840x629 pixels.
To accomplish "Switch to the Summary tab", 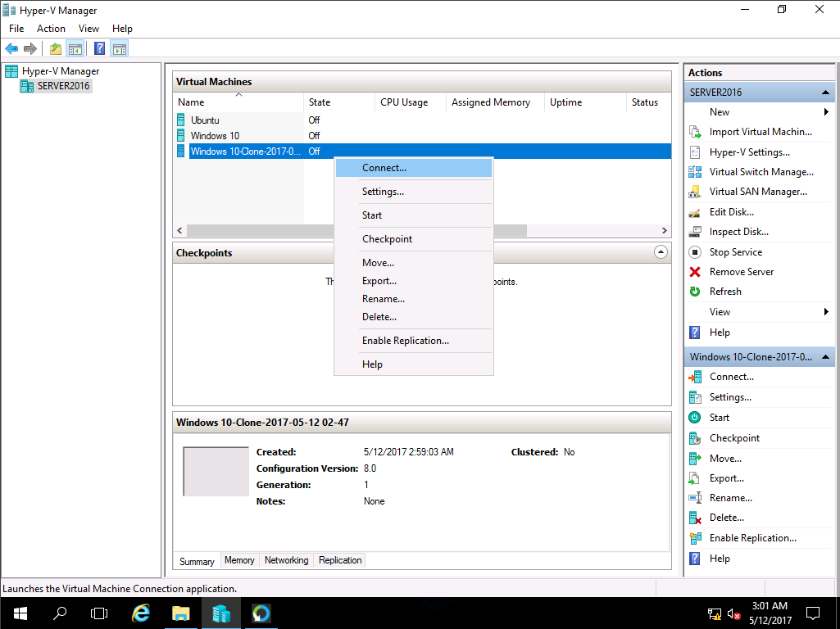I will (x=197, y=561).
